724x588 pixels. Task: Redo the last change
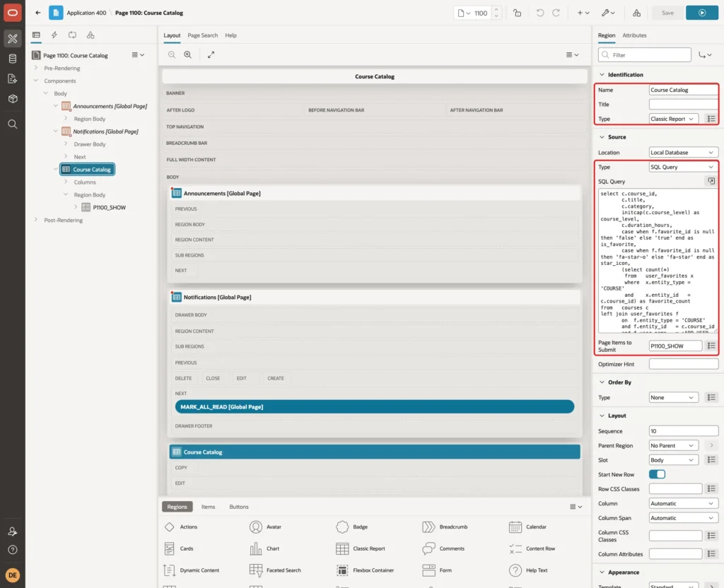click(556, 13)
